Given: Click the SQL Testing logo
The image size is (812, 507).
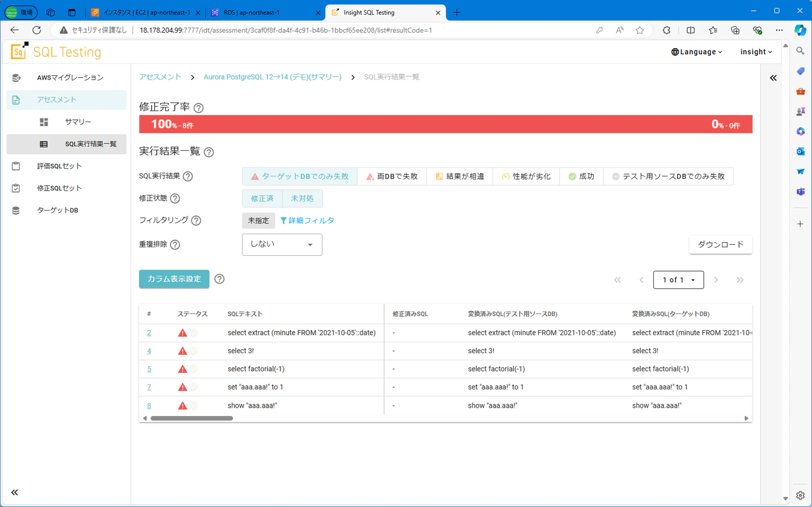Looking at the screenshot, I should (x=56, y=52).
